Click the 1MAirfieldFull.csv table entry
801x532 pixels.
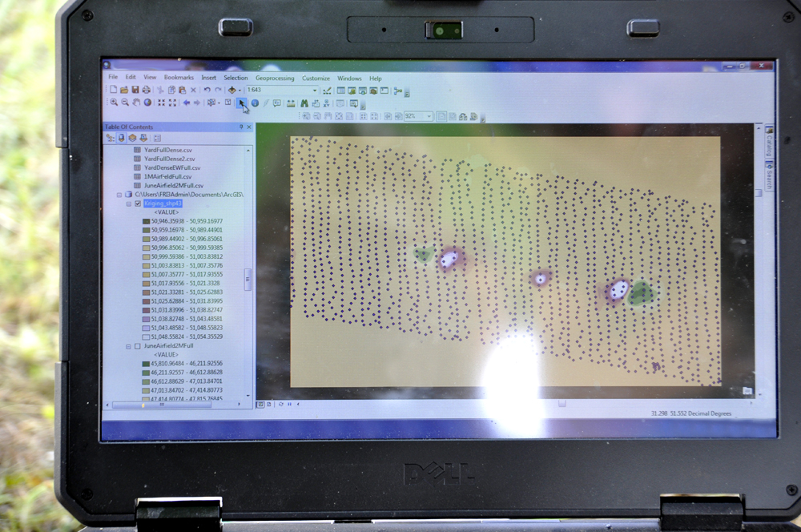(x=167, y=176)
